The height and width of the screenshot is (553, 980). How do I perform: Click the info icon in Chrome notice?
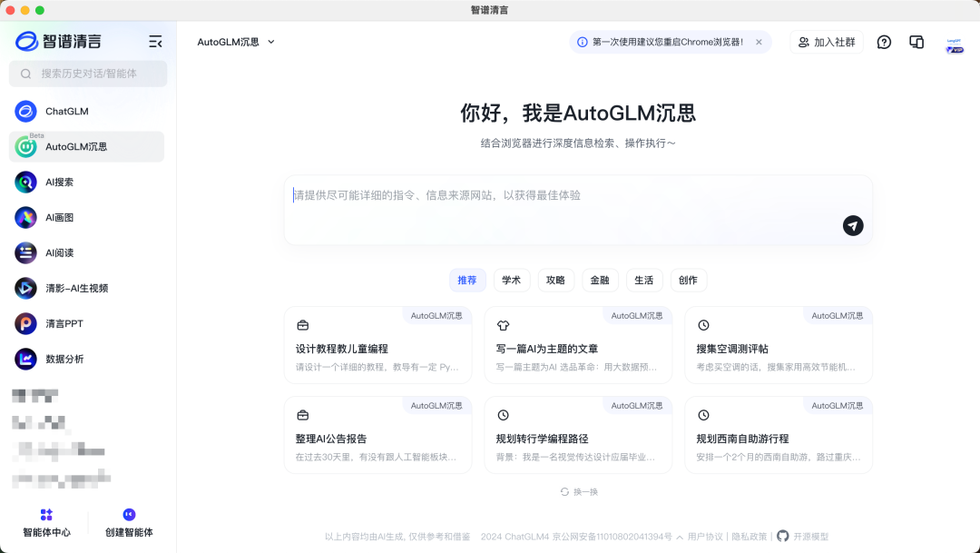coord(582,42)
